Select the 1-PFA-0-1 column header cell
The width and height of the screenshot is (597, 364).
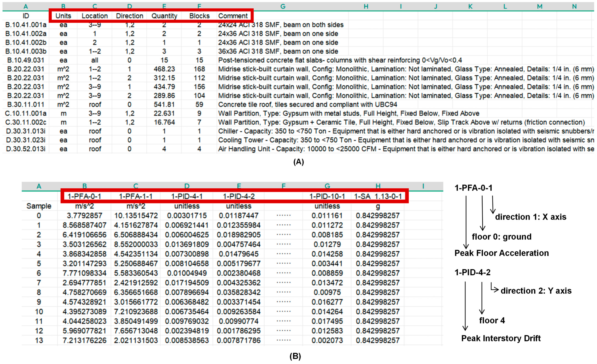tap(84, 196)
